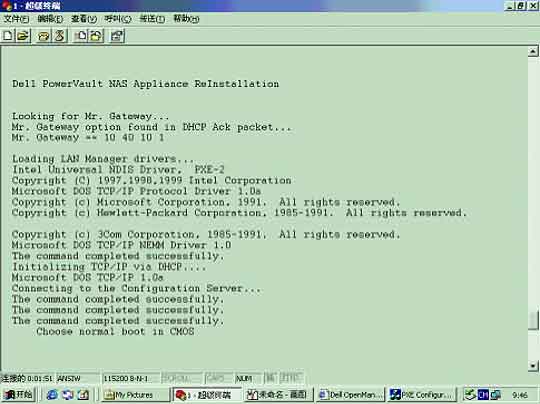Switch to PXE Configur taskbar window
This screenshot has width=540, height=404.
click(x=422, y=395)
